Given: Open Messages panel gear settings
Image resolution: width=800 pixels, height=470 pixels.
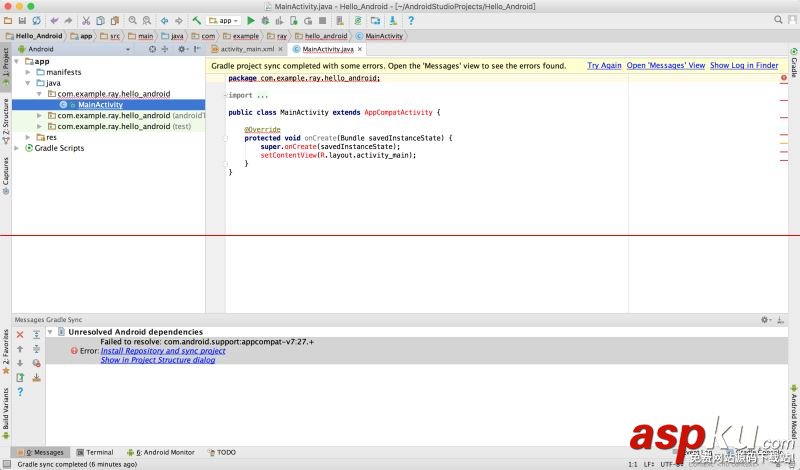Looking at the screenshot, I should (765, 320).
